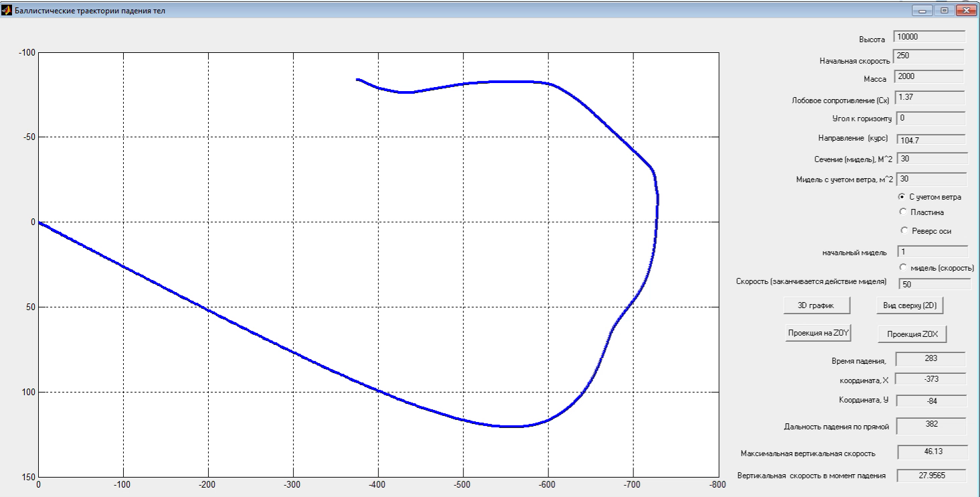Focus the 'Высота' field with 10000

pyautogui.click(x=929, y=37)
